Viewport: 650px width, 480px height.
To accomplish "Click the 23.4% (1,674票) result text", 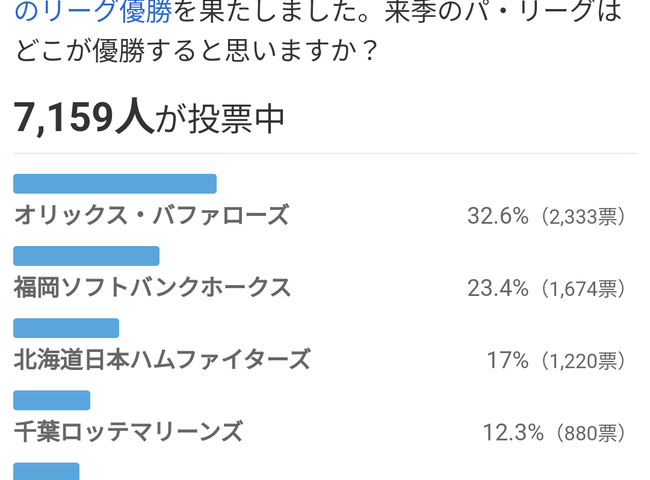I will click(x=546, y=288).
